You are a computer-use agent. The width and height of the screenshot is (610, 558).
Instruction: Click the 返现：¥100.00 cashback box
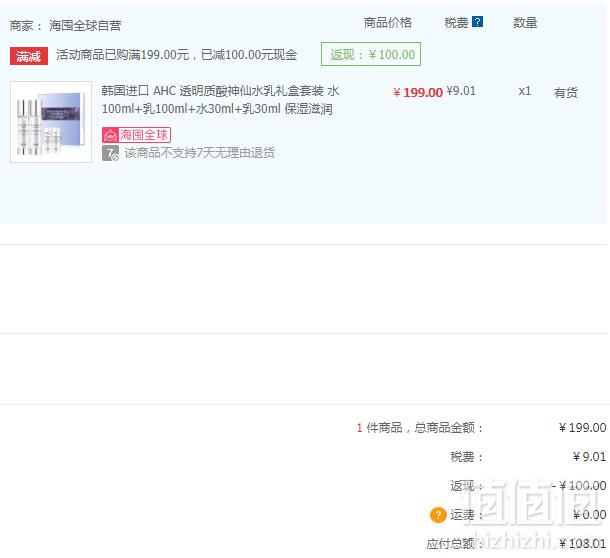(x=371, y=54)
